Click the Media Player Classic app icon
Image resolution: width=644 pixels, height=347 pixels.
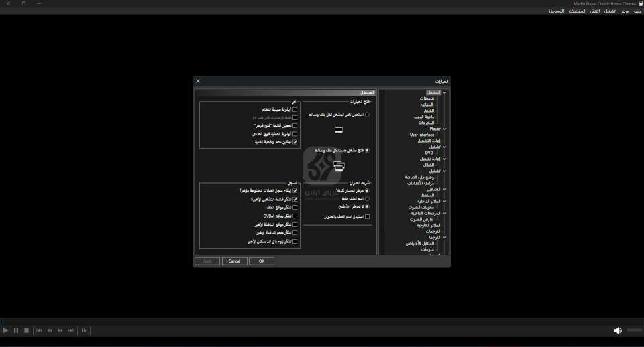tap(640, 4)
